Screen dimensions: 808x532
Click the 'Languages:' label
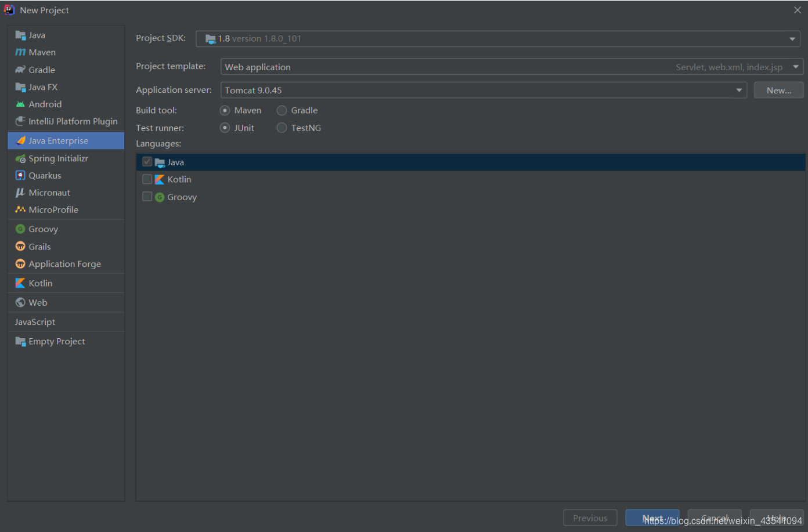click(158, 144)
